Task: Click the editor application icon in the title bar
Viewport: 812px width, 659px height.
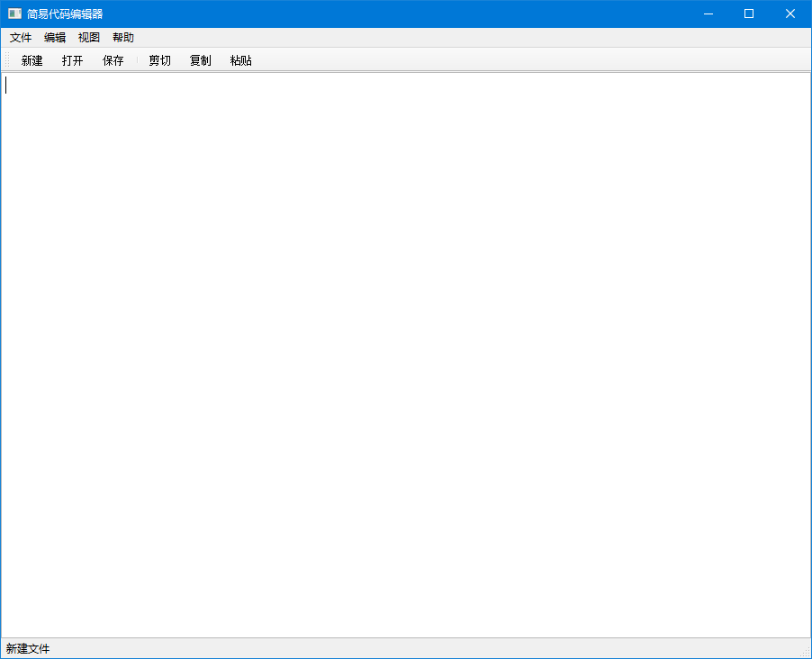Action: (x=13, y=13)
